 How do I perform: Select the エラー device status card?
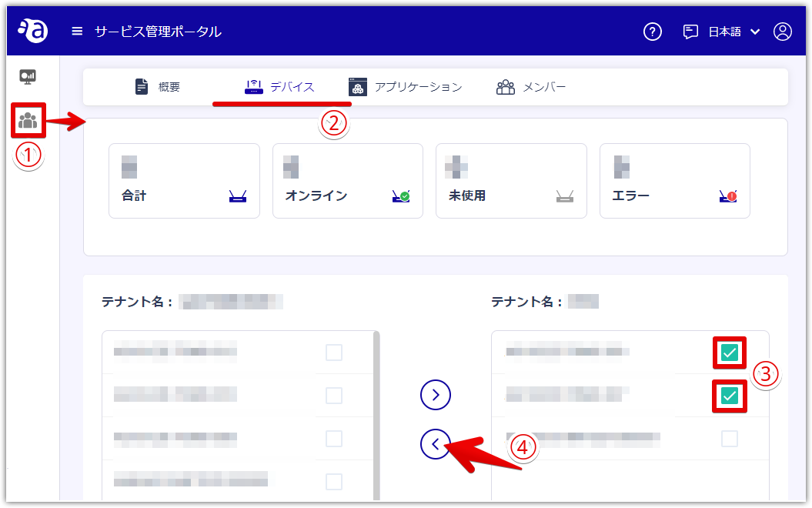(x=675, y=181)
